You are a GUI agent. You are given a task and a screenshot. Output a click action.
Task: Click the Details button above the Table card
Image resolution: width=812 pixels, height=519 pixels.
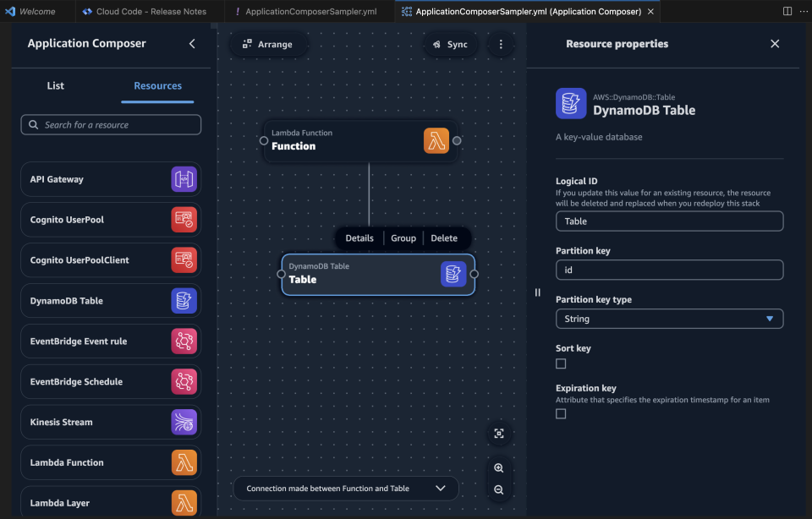(359, 238)
